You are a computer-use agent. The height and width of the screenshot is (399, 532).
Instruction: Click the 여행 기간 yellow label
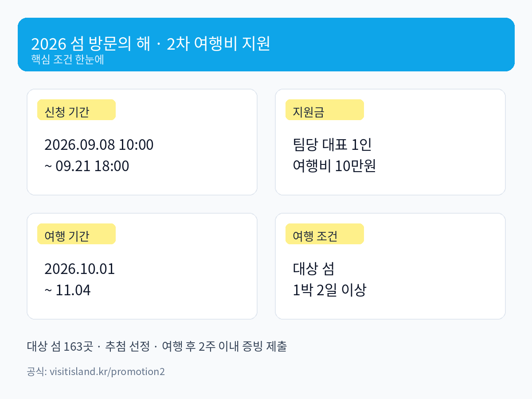tap(76, 234)
